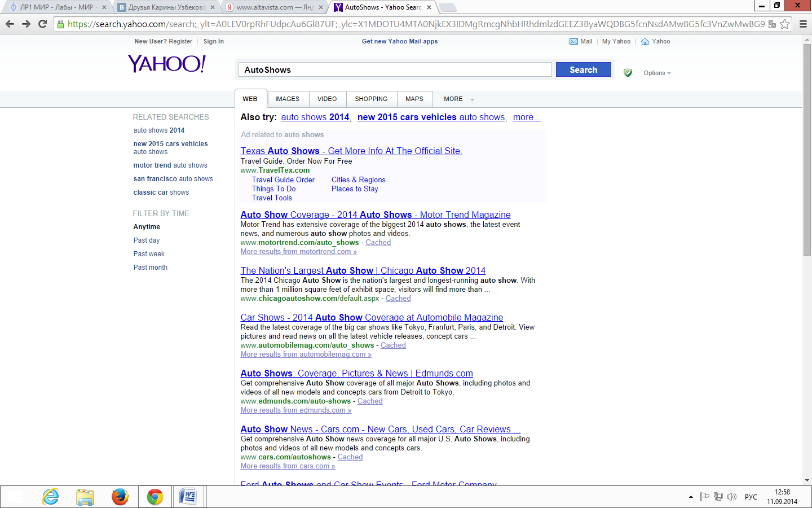Click the translate page icon in the address bar
812x508 pixels.
(x=772, y=24)
